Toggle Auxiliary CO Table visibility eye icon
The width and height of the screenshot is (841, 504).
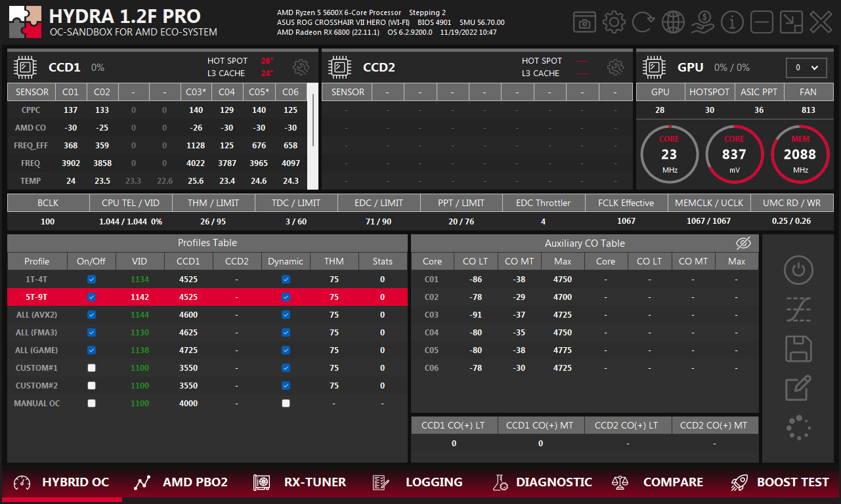[x=743, y=243]
